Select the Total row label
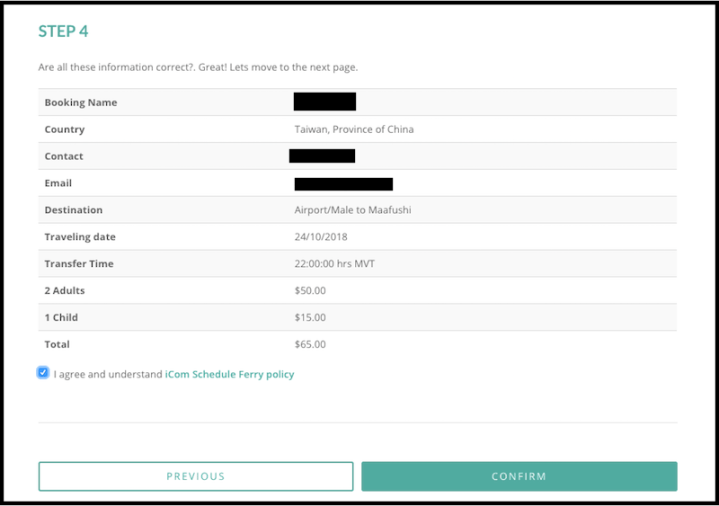Image resolution: width=719 pixels, height=506 pixels. [58, 345]
